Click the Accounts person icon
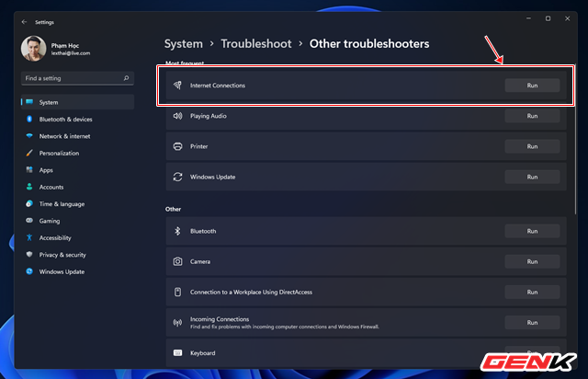This screenshot has width=588, height=379. click(x=29, y=187)
